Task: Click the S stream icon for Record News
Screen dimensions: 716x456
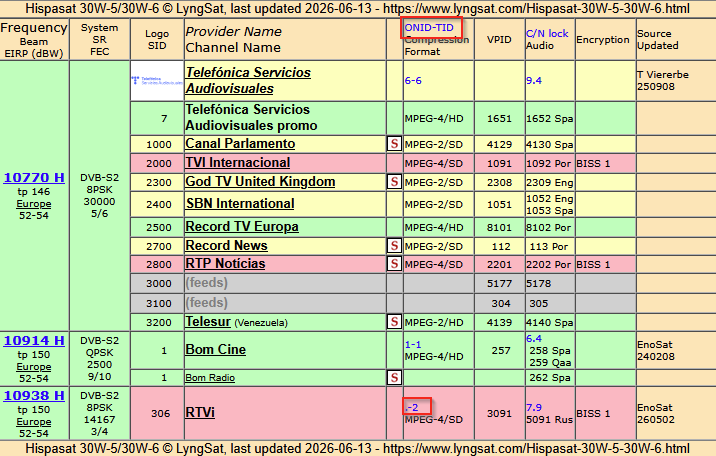Action: click(x=394, y=246)
